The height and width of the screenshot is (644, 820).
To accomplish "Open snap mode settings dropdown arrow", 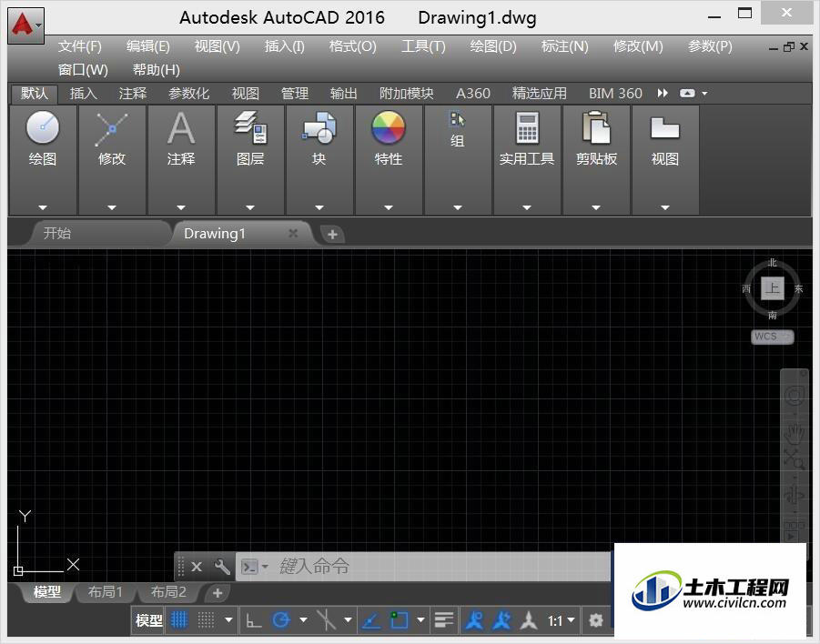I will 228,620.
